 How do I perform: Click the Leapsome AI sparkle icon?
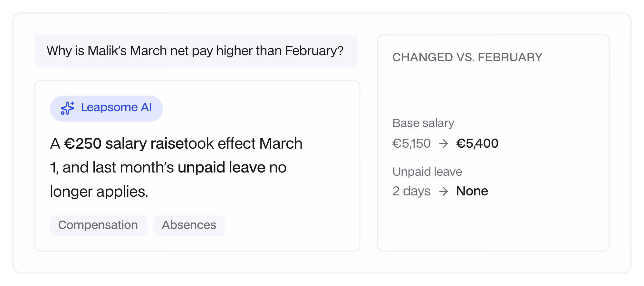[67, 108]
